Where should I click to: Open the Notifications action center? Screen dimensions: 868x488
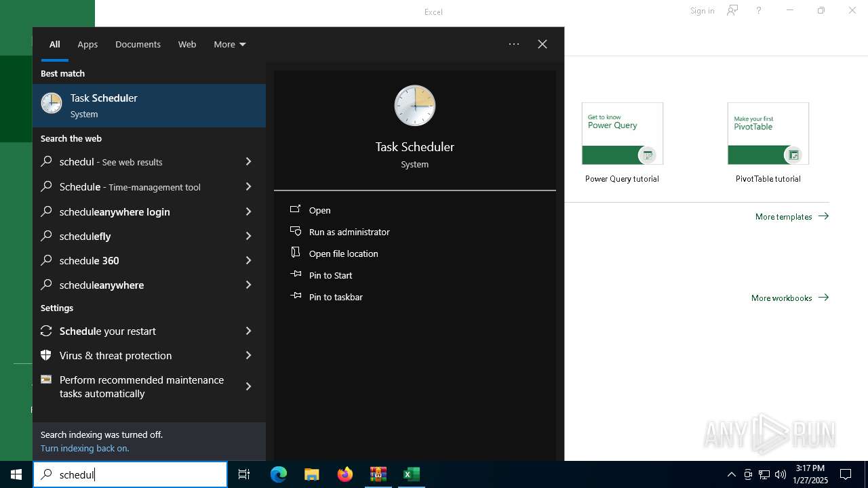click(846, 474)
